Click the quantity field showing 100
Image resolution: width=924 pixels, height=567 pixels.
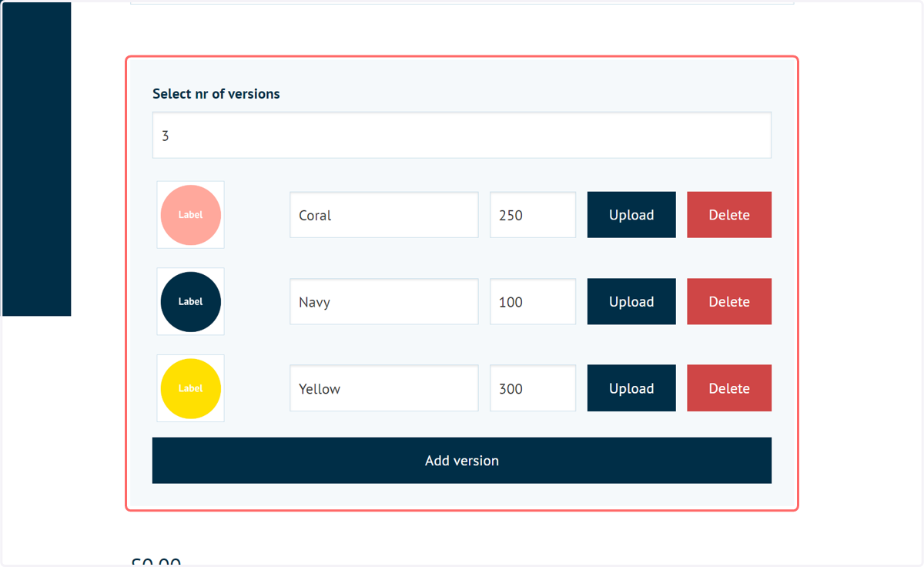click(533, 302)
